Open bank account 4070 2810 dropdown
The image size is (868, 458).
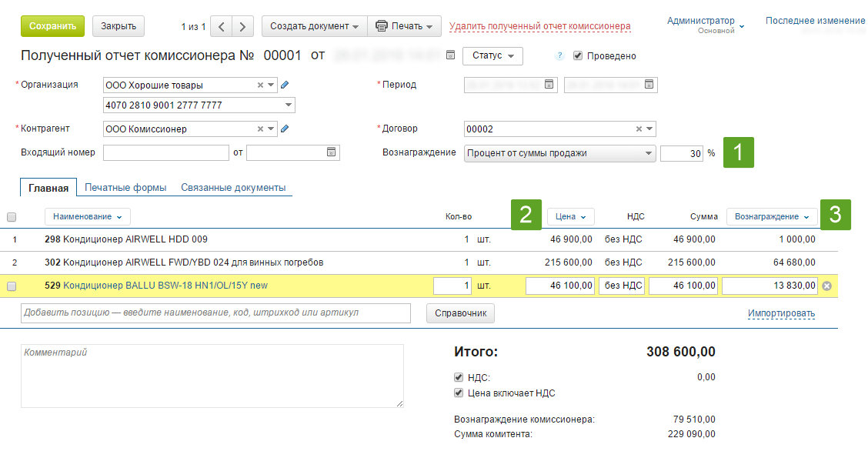[289, 105]
